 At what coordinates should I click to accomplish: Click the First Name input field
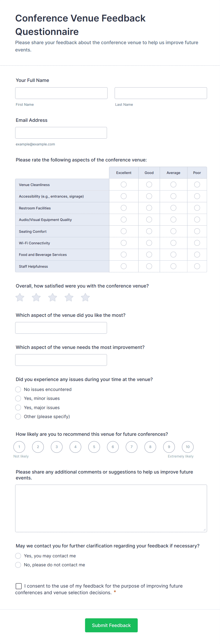(x=61, y=93)
